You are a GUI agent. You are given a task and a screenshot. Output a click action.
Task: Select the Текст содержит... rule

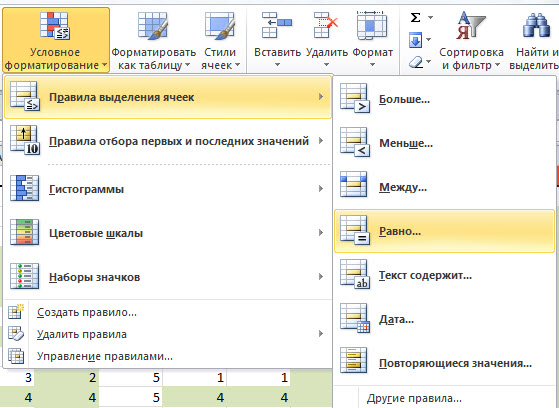(x=445, y=275)
